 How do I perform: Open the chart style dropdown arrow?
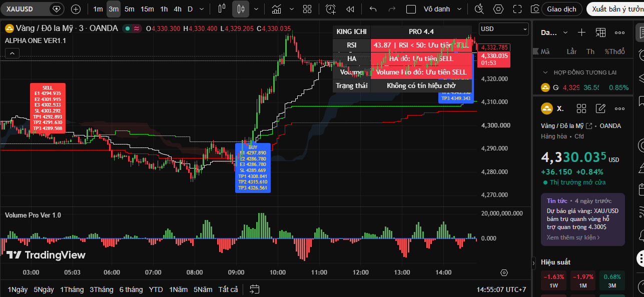click(x=257, y=9)
